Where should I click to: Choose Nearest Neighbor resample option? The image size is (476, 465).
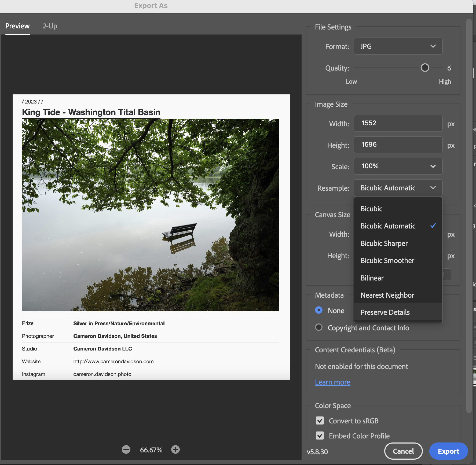398,295
